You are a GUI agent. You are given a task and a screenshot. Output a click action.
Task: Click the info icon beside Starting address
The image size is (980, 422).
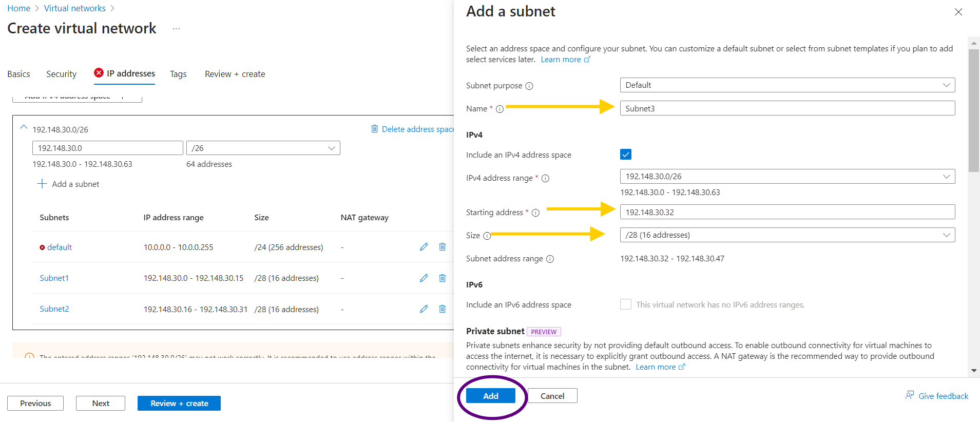[x=535, y=213]
